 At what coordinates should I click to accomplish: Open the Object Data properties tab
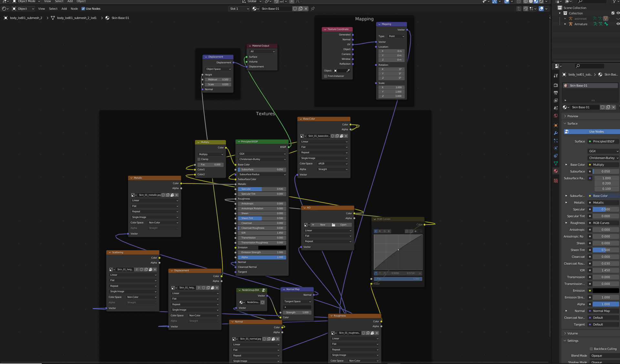[556, 163]
